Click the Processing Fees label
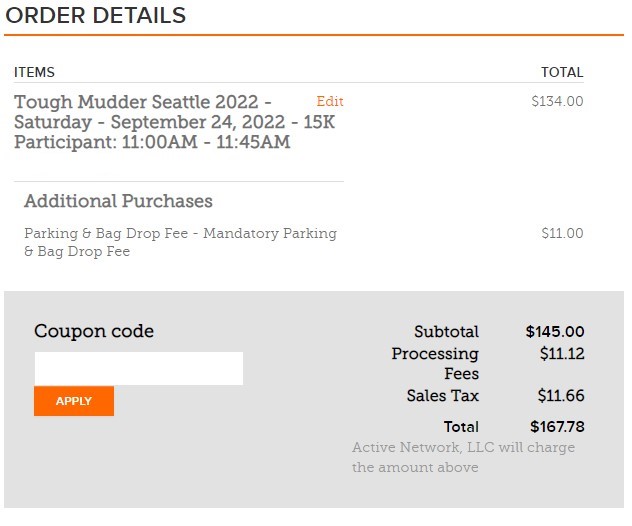This screenshot has width=632, height=526. [435, 364]
